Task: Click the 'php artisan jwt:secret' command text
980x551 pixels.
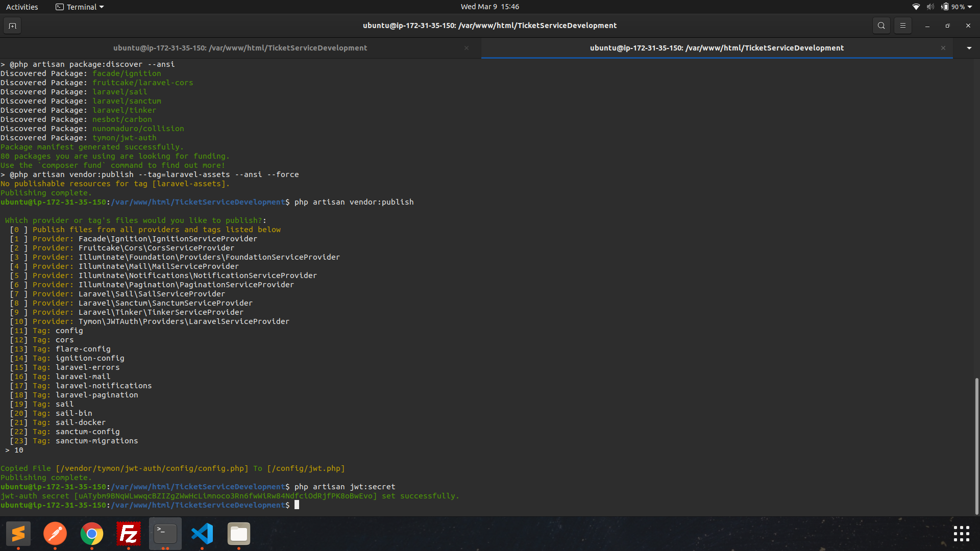Action: pyautogui.click(x=345, y=487)
